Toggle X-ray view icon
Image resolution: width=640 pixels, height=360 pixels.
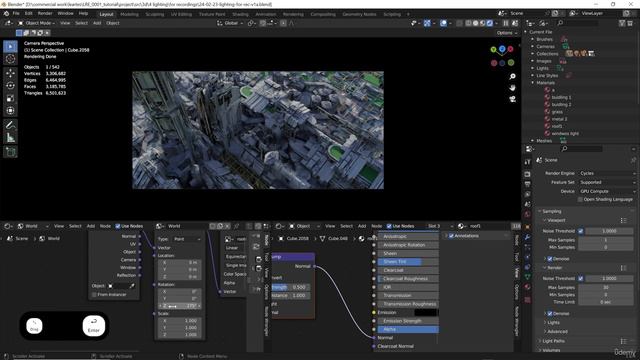click(x=459, y=23)
